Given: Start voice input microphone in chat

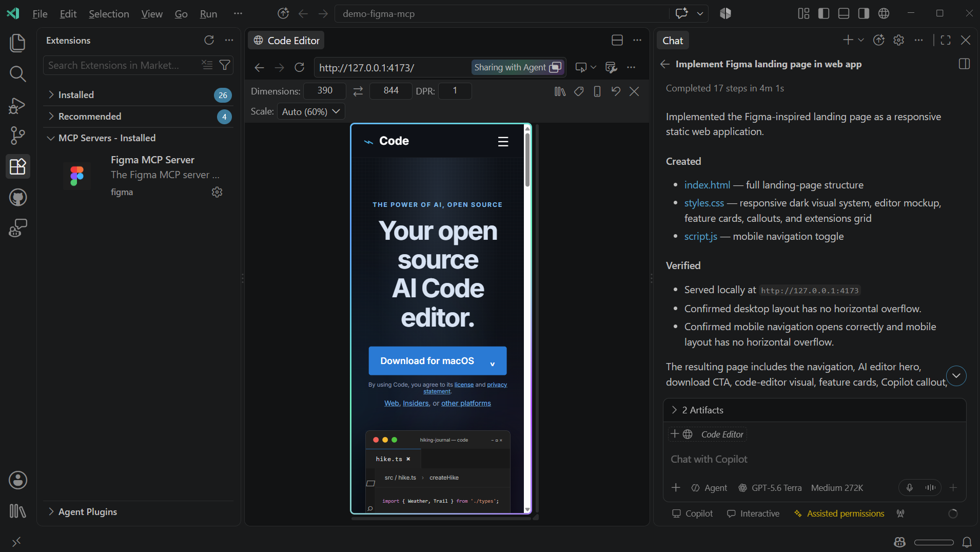Looking at the screenshot, I should pos(909,488).
